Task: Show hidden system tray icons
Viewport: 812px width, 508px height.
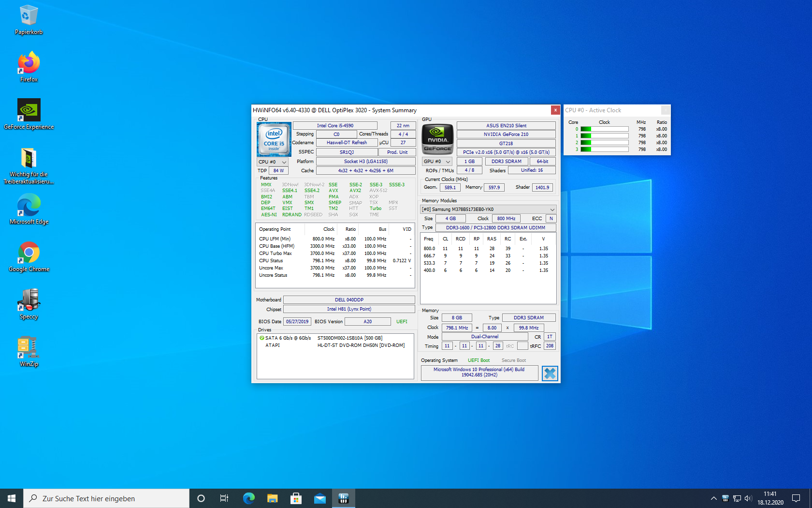Action: pyautogui.click(x=713, y=498)
